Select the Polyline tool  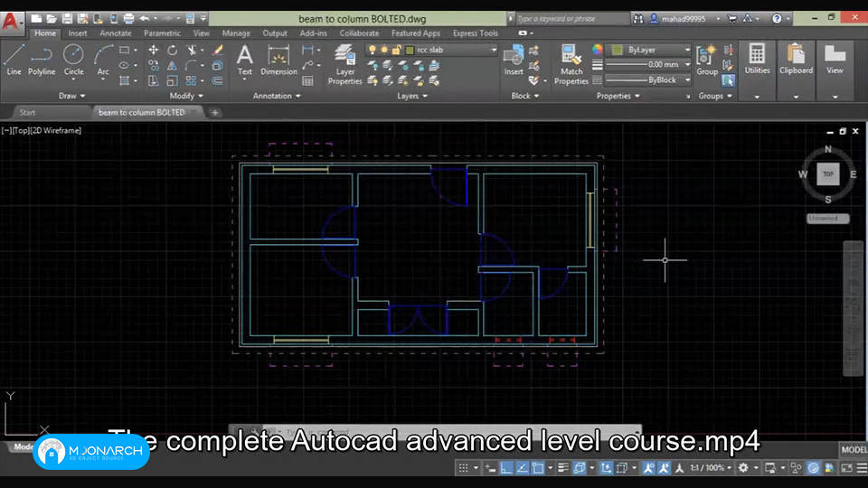click(x=42, y=60)
